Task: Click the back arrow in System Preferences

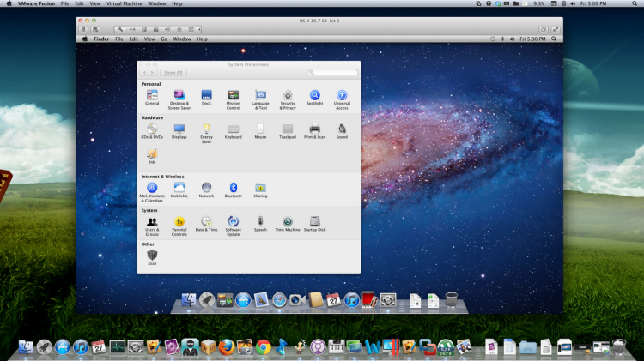Action: (x=143, y=73)
